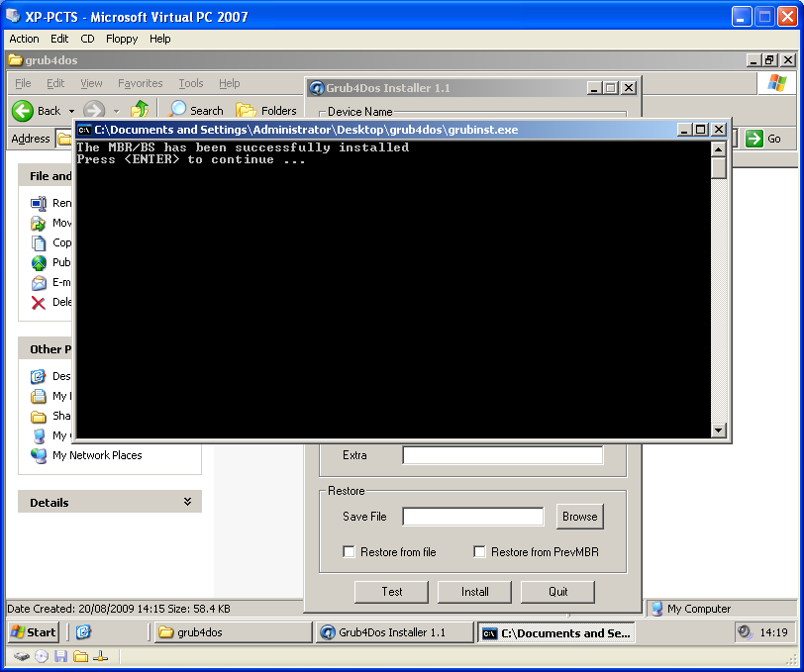Click the Date Created status bar text
The height and width of the screenshot is (672, 804).
click(x=119, y=609)
